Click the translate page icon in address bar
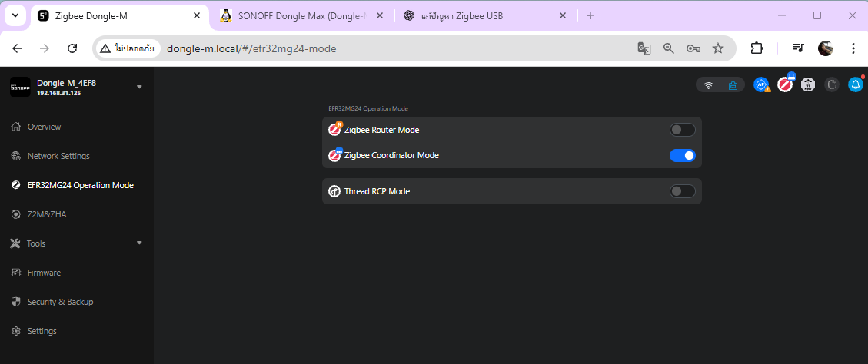This screenshot has height=364, width=868. coord(644,48)
